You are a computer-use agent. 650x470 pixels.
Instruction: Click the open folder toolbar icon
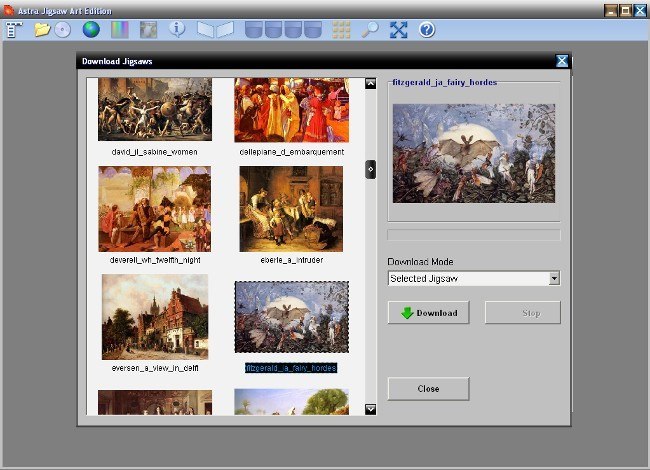coord(42,29)
